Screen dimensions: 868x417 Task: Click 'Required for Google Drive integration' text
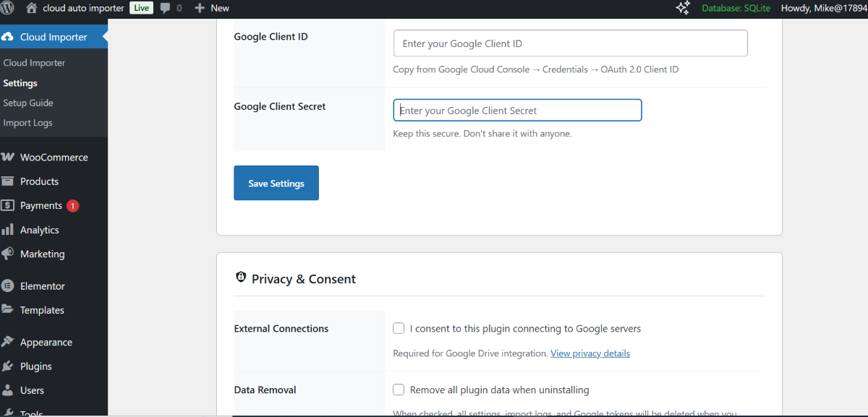(x=470, y=353)
